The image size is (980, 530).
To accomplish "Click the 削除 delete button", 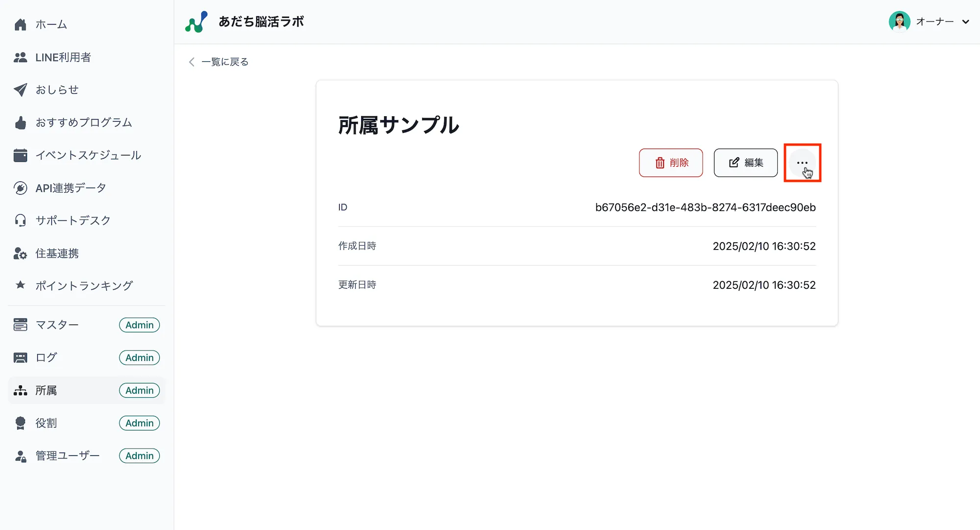I will 671,163.
